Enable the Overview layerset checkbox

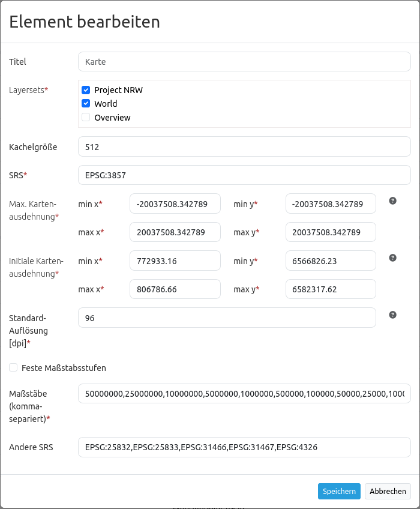(x=86, y=117)
